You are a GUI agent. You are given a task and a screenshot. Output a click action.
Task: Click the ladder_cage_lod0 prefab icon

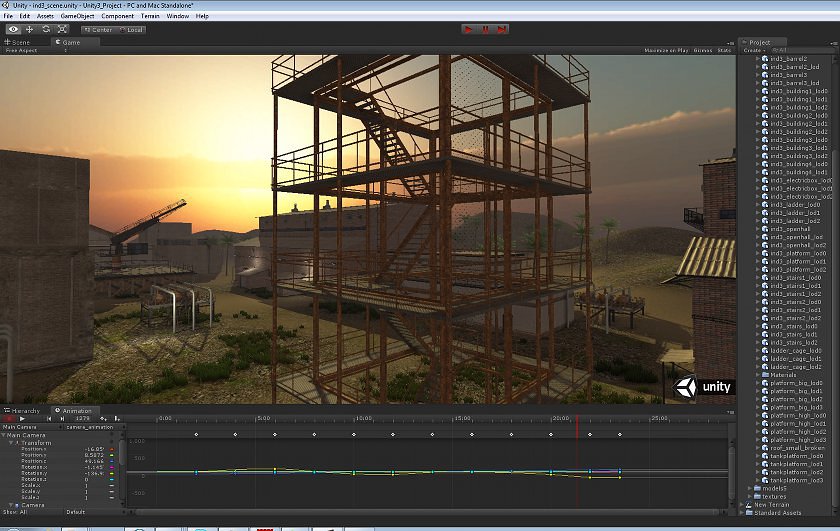pos(765,350)
